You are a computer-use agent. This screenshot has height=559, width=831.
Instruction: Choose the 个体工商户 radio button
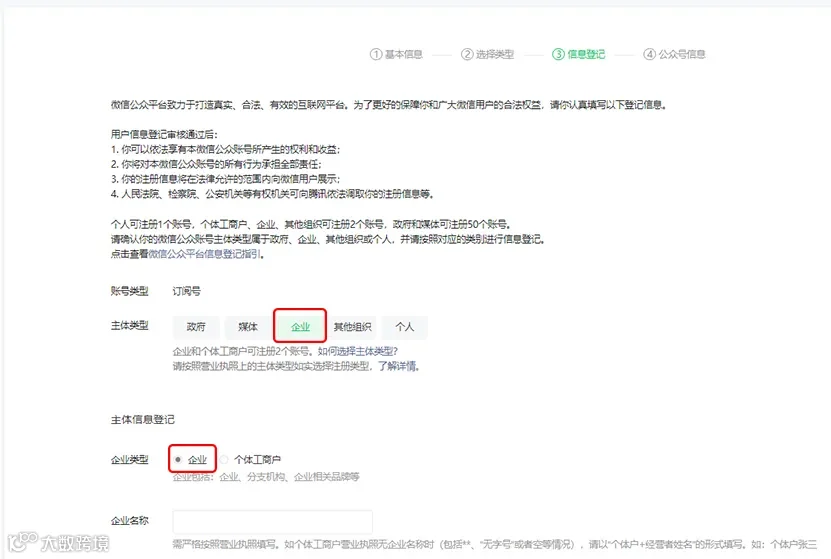(225, 459)
